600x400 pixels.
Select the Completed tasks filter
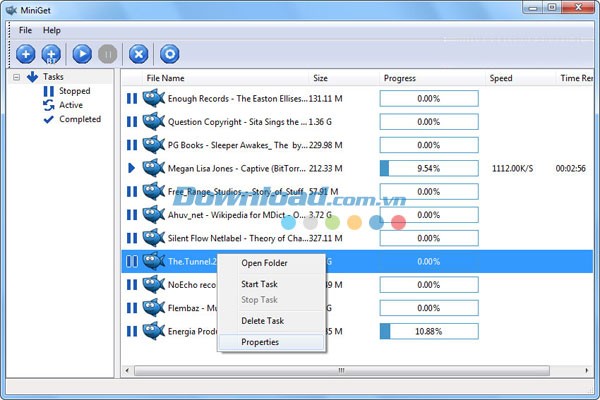tap(79, 119)
